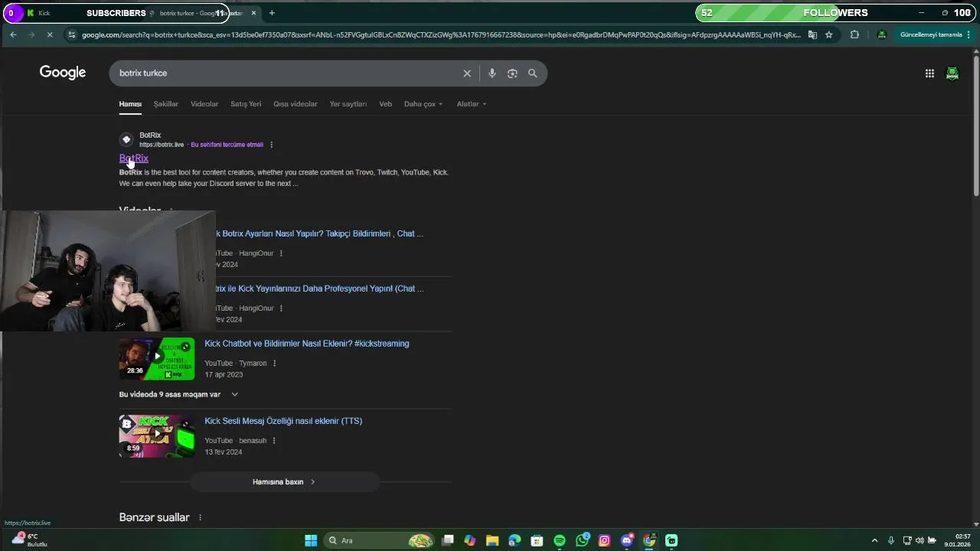Open options beside Bənzər suallar heading
Image resolution: width=980 pixels, height=551 pixels.
pyautogui.click(x=200, y=518)
